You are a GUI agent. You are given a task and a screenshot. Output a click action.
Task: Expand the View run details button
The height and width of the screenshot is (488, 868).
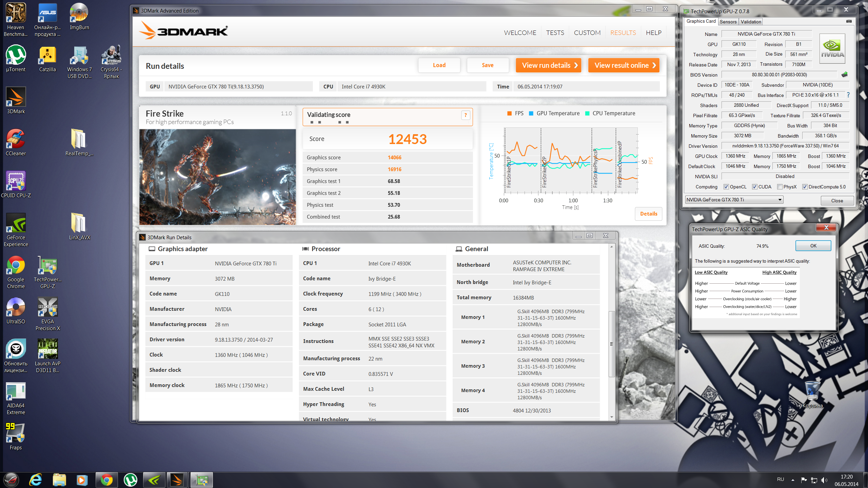click(548, 65)
